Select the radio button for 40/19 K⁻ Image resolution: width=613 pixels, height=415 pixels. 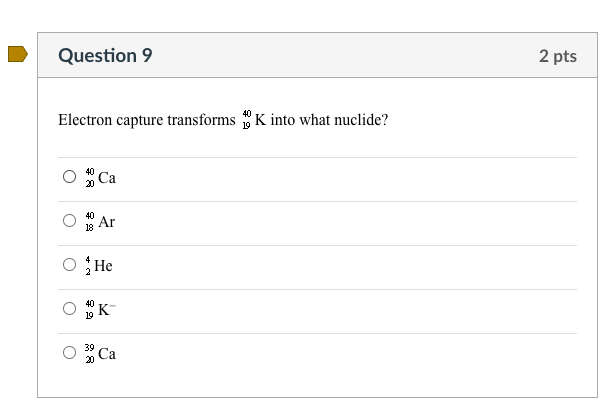coord(69,310)
